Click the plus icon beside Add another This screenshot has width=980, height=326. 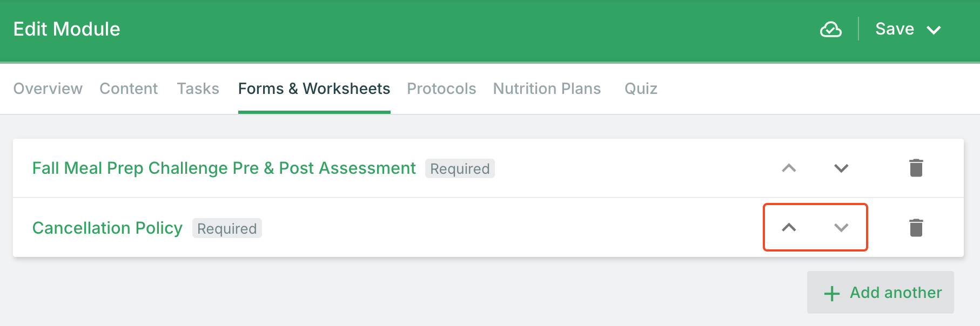[x=832, y=293]
